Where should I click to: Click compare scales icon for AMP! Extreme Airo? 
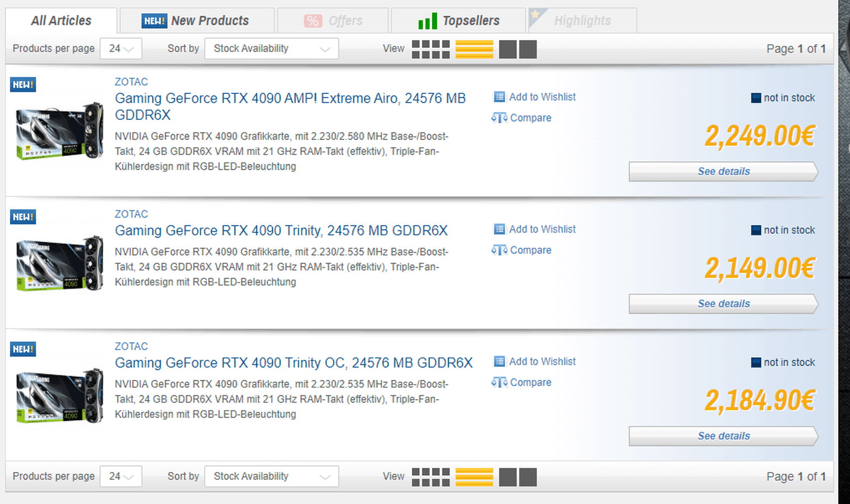pos(499,118)
